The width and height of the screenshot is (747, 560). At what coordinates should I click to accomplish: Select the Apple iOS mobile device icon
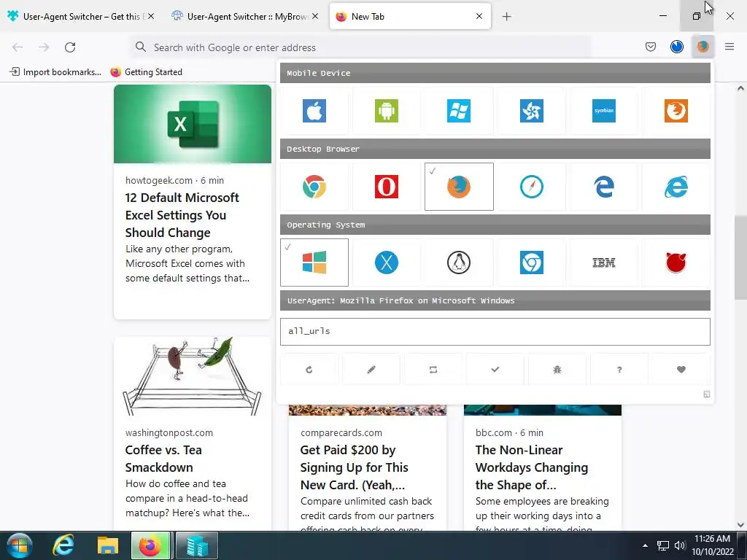coord(314,111)
